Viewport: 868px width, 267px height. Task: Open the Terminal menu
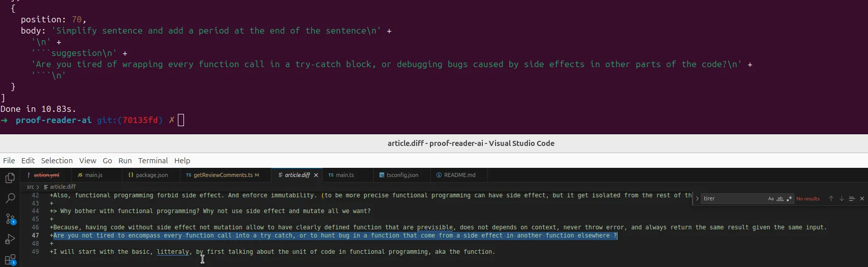pos(152,161)
